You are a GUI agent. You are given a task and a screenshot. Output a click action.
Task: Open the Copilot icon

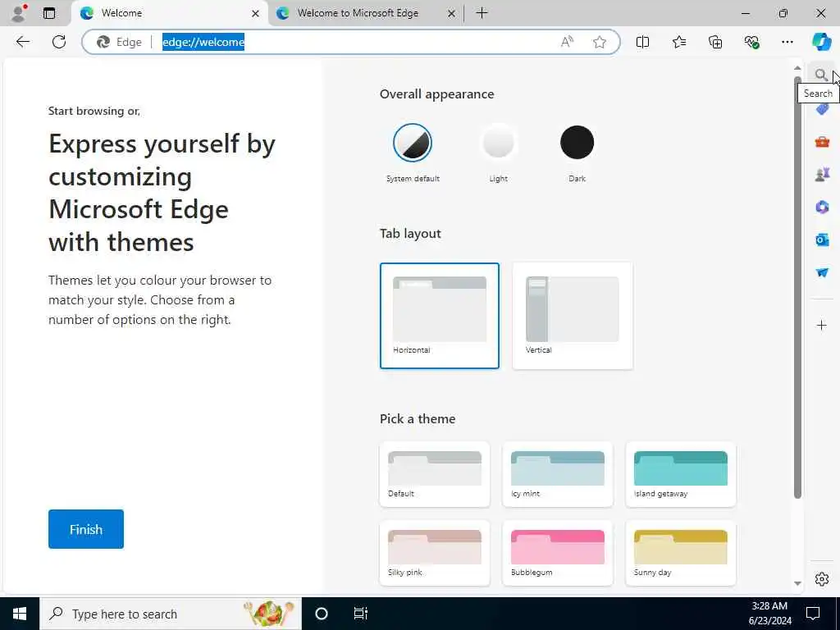point(821,42)
